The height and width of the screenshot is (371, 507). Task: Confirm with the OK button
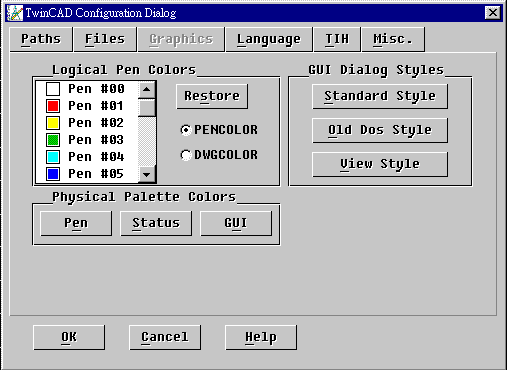tap(69, 337)
